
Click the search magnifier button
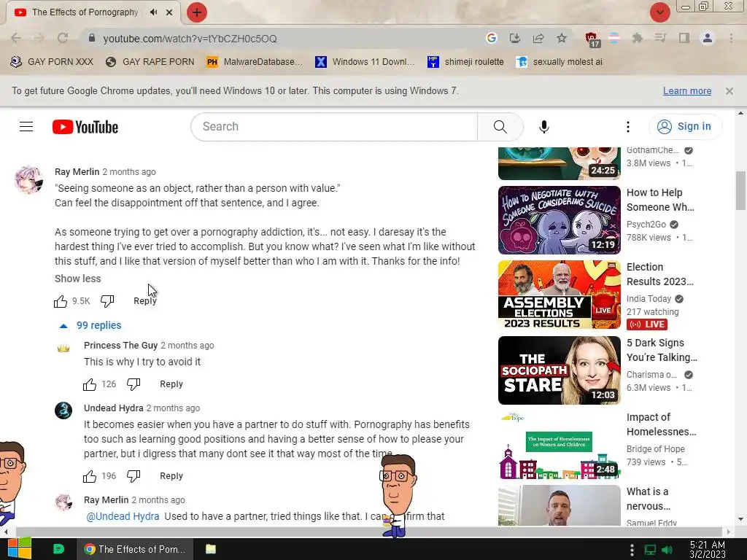coord(500,127)
